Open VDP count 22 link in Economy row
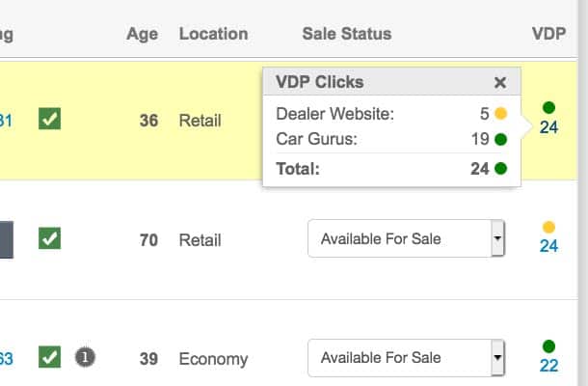 pyautogui.click(x=549, y=366)
